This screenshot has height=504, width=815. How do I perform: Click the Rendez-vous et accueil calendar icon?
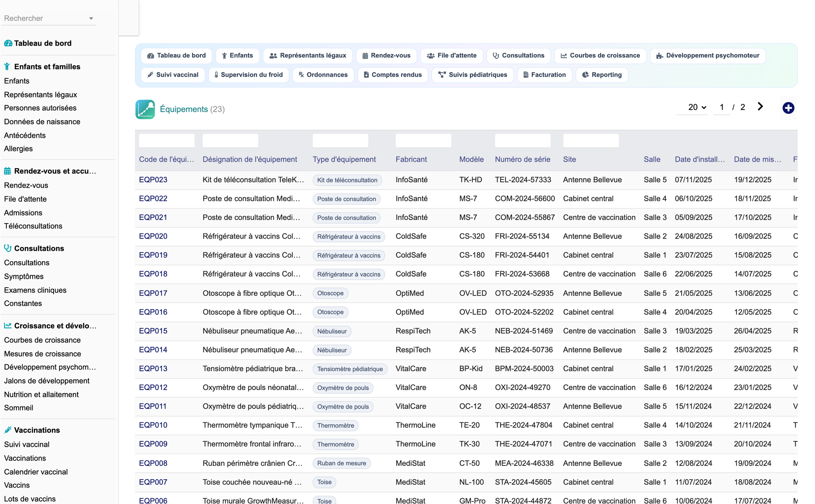point(8,171)
